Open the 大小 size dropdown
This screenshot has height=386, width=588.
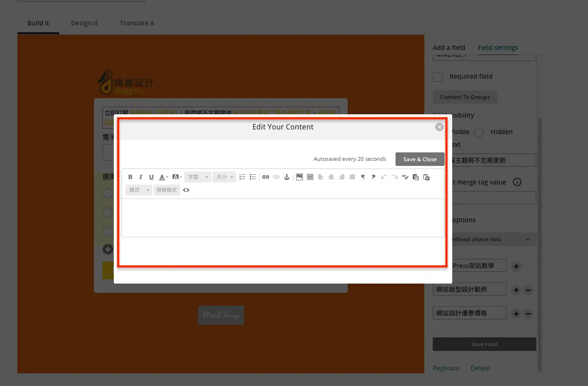point(224,177)
